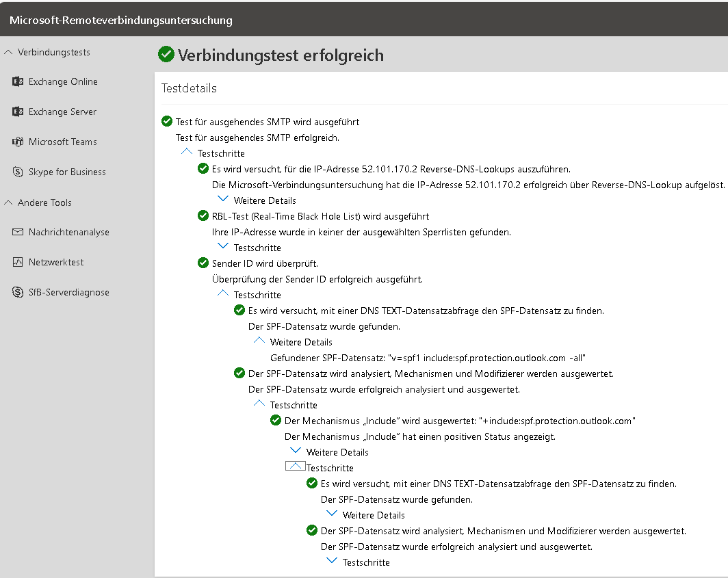Viewport: 728px width, 578px height.
Task: Expand the bottom-most Testschritte chevron
Action: coord(331,561)
